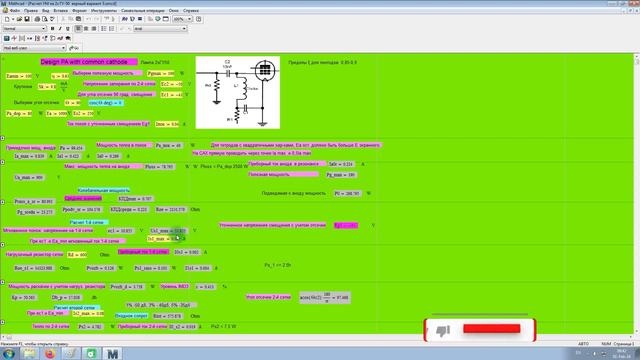Open the zoom percentage dropdown
The height and width of the screenshot is (360, 640).
pyautogui.click(x=189, y=19)
